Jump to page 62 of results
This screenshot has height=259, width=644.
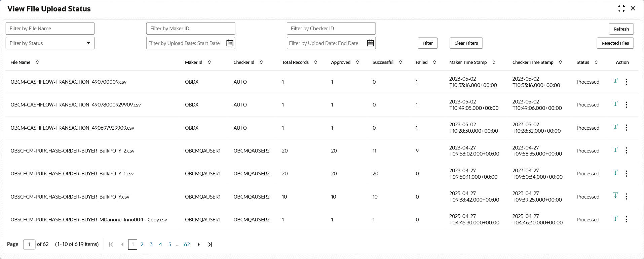pos(187,245)
